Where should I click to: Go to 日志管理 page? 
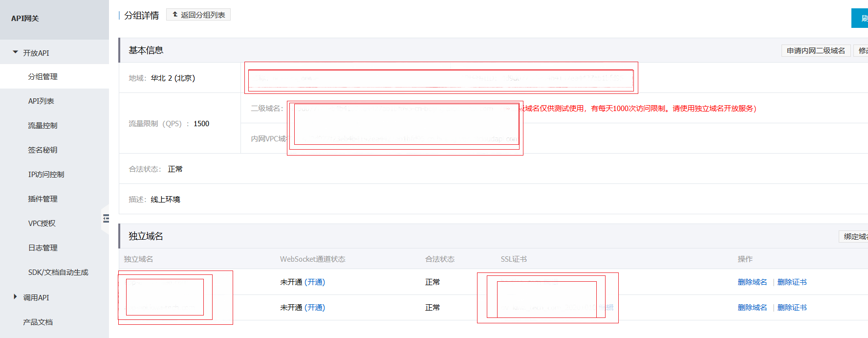43,248
